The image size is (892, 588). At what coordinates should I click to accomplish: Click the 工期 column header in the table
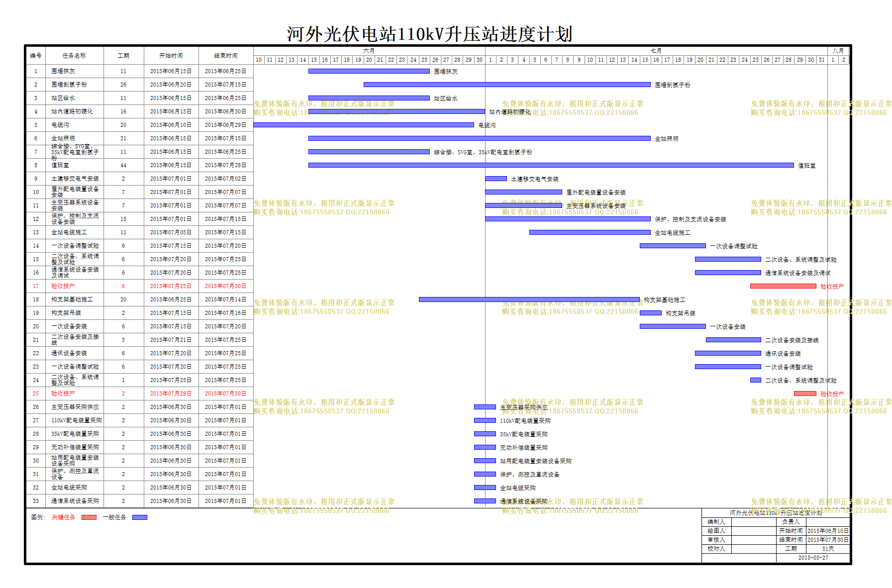click(x=123, y=56)
